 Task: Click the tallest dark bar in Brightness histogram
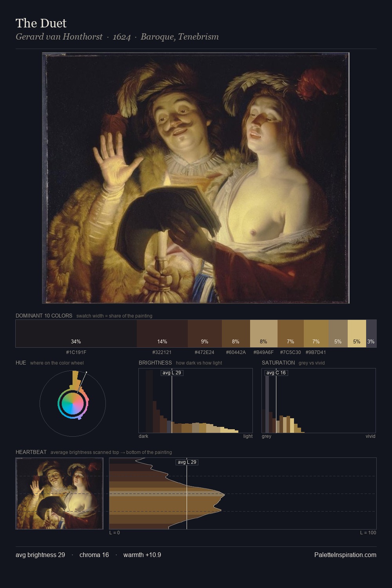click(149, 402)
